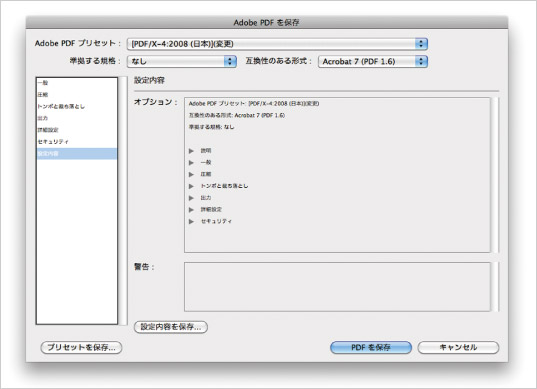The width and height of the screenshot is (537, 389).
Task: Expand the セキュリティ disclosure triangle in options
Action: [191, 221]
